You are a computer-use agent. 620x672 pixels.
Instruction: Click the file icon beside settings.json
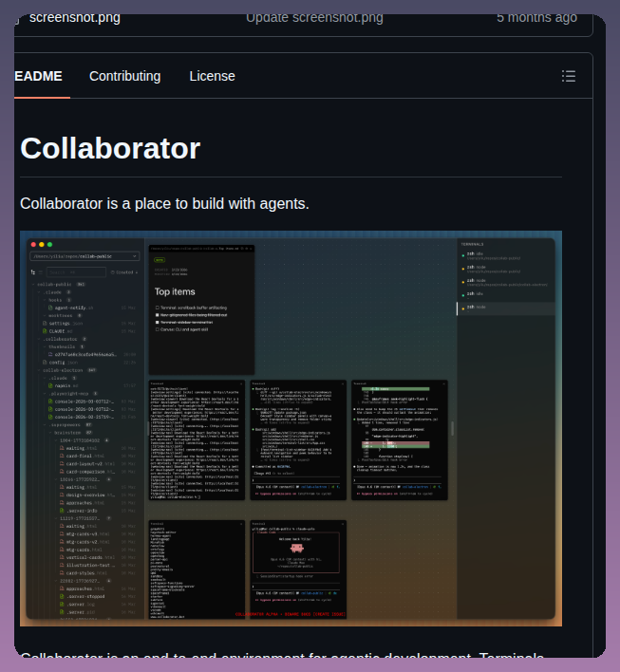45,323
